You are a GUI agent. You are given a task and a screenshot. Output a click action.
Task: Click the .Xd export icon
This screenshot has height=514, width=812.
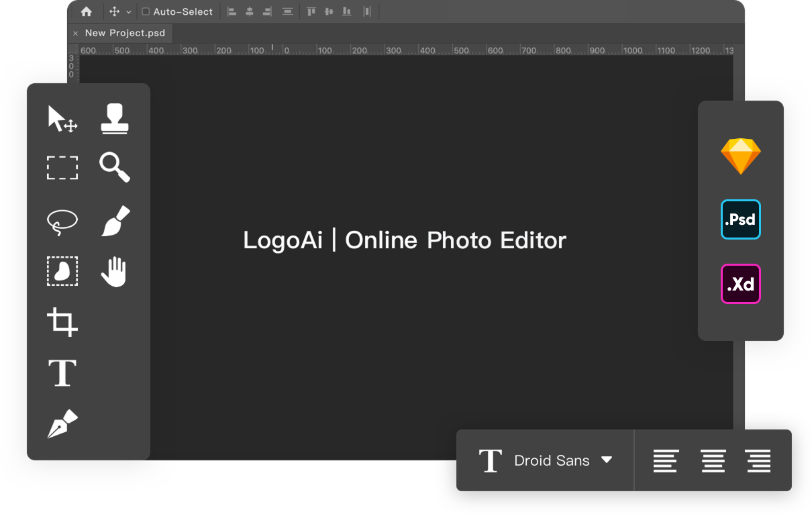[x=741, y=284]
